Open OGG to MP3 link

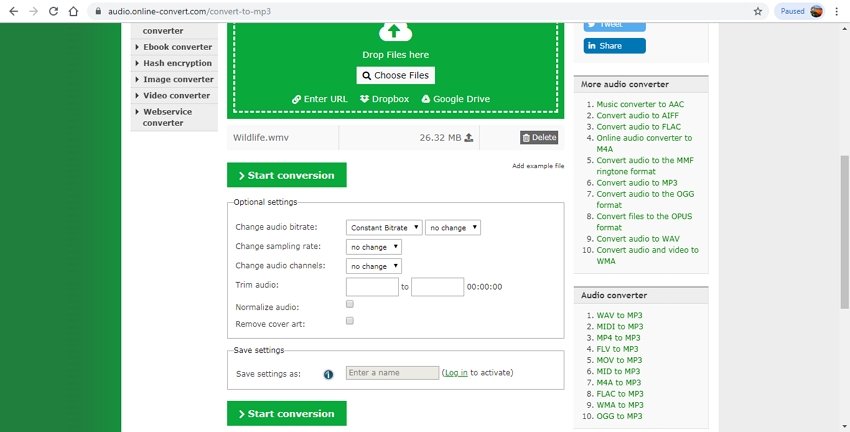point(619,416)
